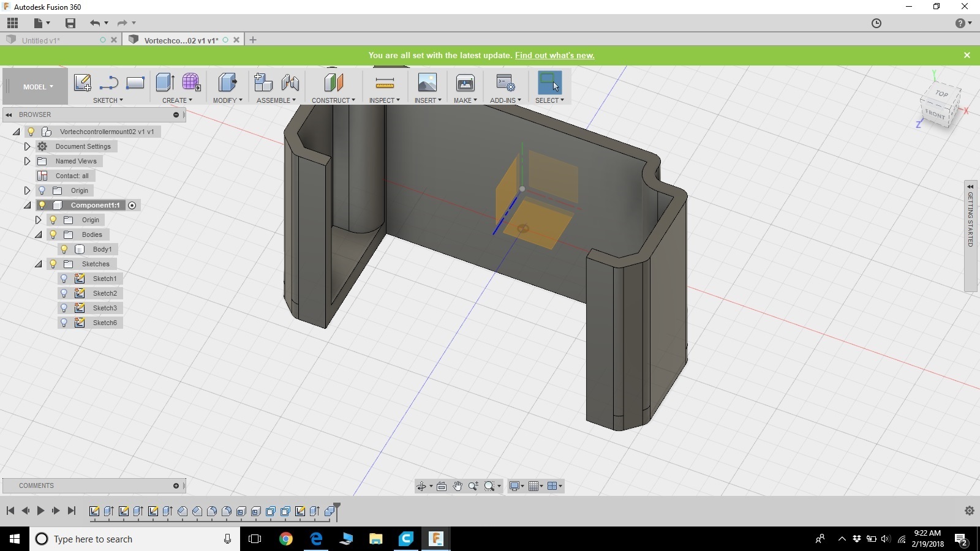Select the Line tool in the Sketch group

click(109, 83)
